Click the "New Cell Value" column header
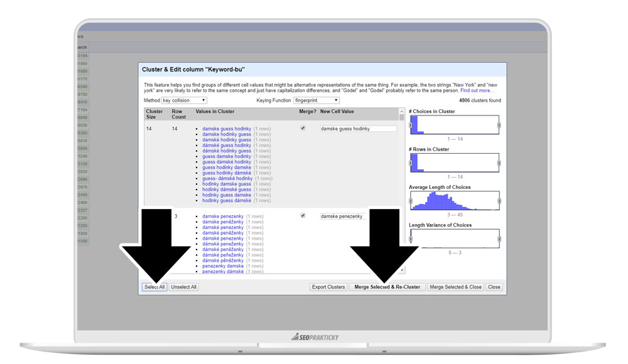 337,111
